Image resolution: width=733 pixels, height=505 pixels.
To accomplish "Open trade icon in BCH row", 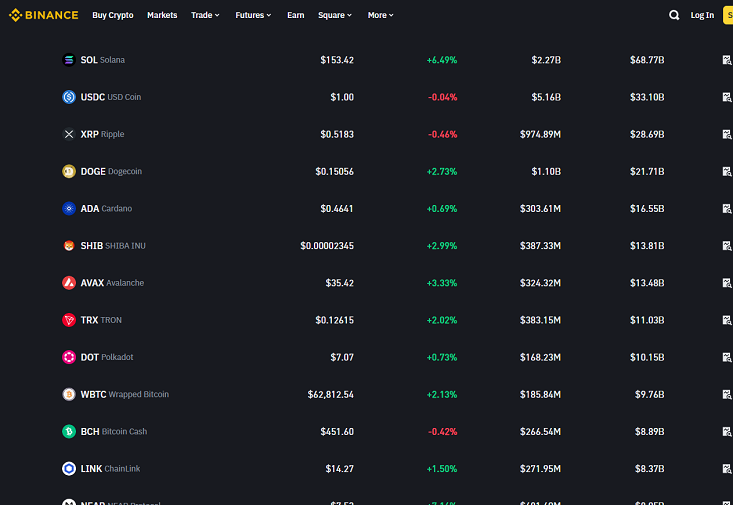I will pos(727,431).
